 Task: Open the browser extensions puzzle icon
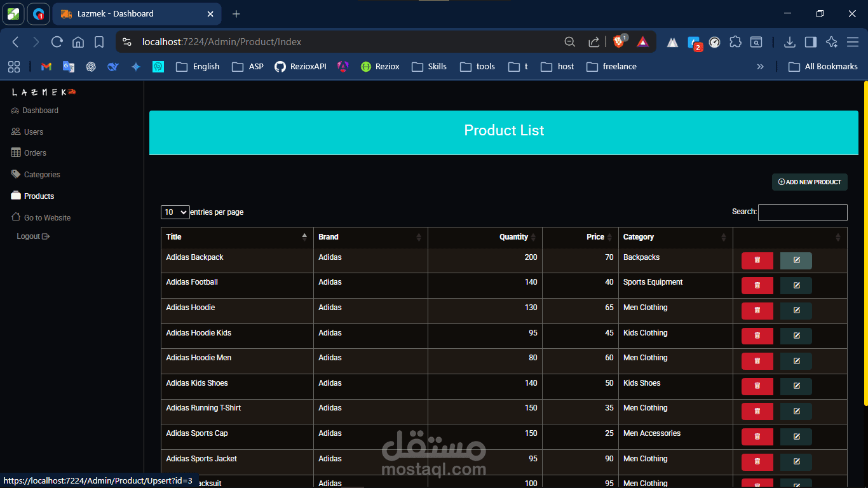pyautogui.click(x=735, y=42)
